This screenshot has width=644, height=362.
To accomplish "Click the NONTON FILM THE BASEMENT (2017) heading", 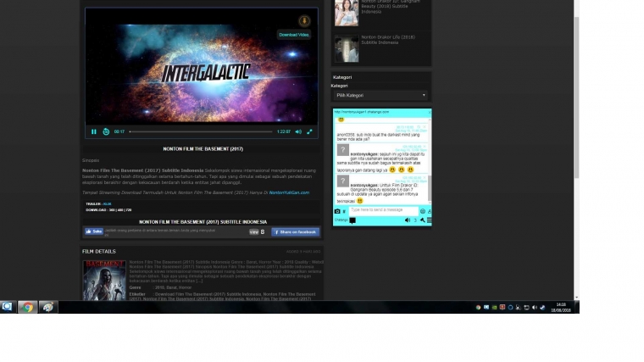I will pyautogui.click(x=203, y=149).
